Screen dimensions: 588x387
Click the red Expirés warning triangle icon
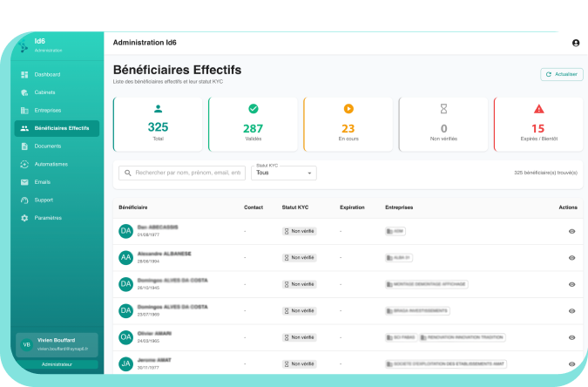(x=538, y=109)
